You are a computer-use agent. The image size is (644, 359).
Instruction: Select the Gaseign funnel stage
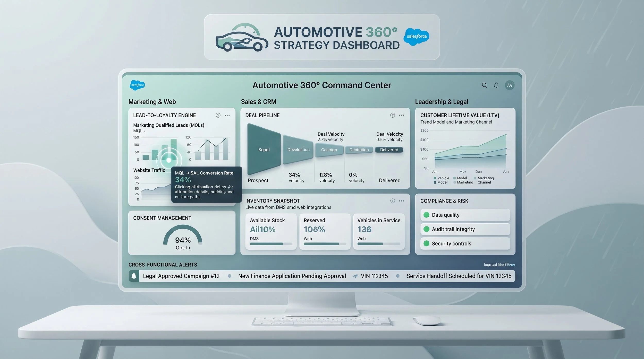click(x=329, y=150)
